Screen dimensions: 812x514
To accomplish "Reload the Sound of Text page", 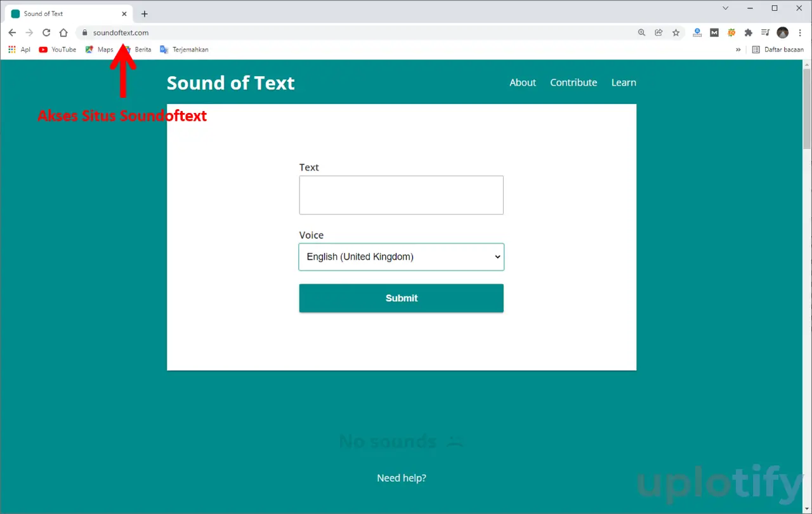I will click(46, 32).
